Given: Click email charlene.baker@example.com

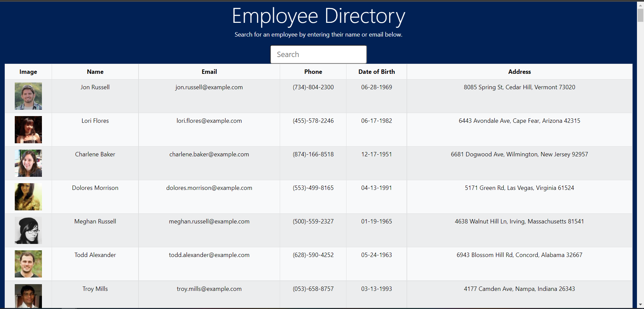Looking at the screenshot, I should click(x=209, y=154).
